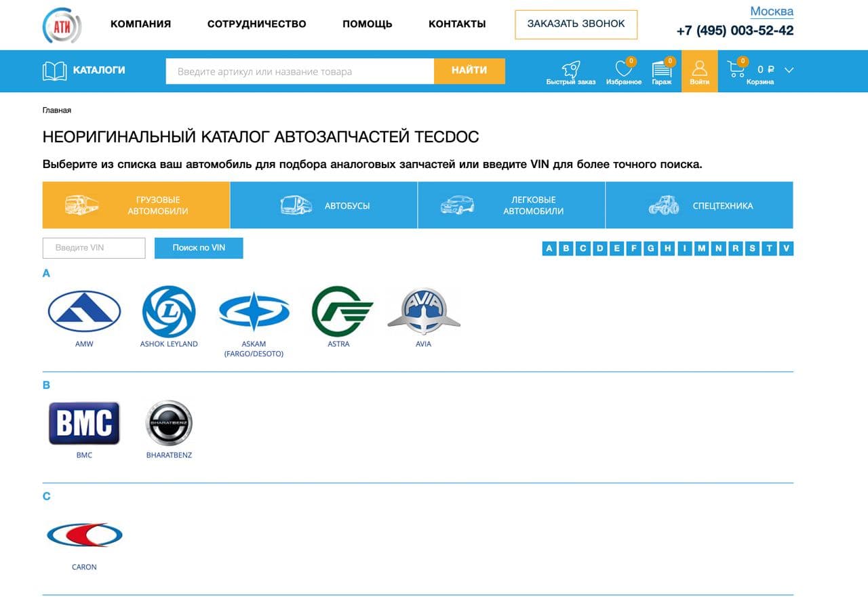Screen dimensions: 868x597
Task: Click the ASHOK LEYLAND name text
Action: pos(169,344)
